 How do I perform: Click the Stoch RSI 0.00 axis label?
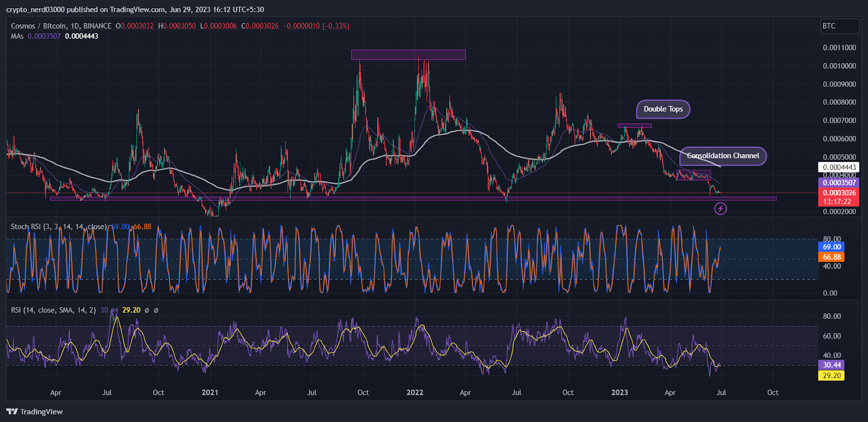(830, 293)
